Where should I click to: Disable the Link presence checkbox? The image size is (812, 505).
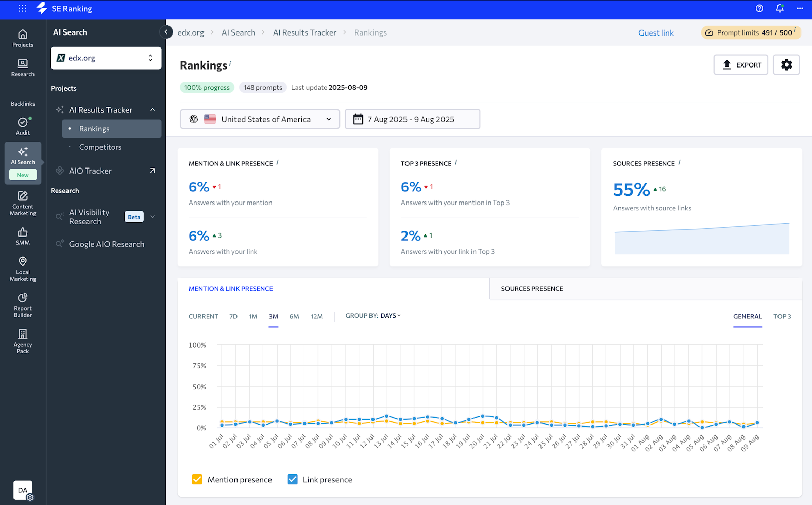(x=292, y=479)
